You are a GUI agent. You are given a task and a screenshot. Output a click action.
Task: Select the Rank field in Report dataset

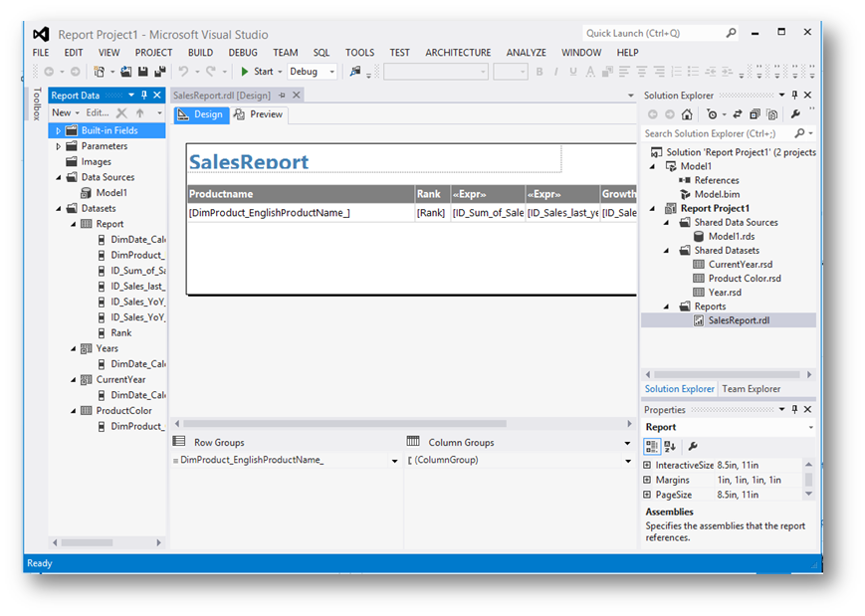(x=120, y=332)
